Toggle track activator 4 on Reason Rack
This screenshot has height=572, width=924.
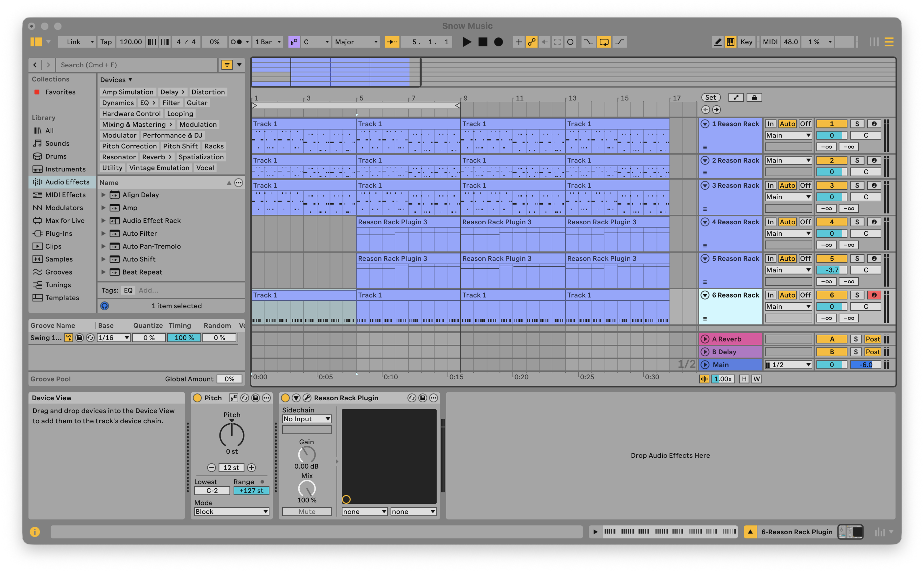(x=831, y=222)
